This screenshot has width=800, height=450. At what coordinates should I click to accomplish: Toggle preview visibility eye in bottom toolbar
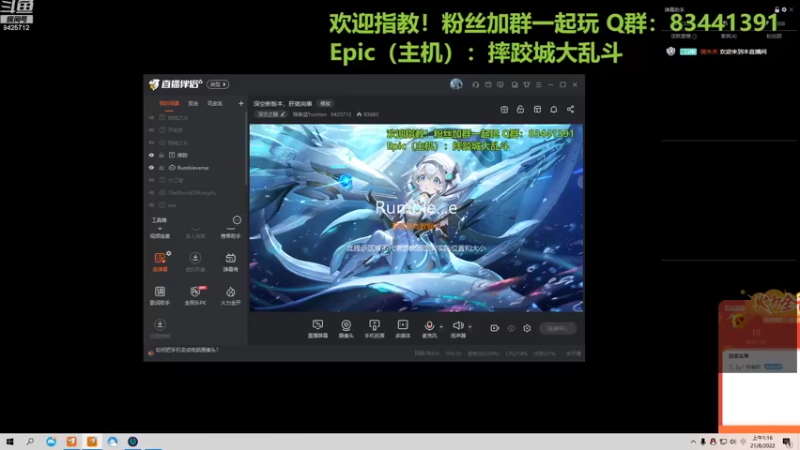[511, 328]
